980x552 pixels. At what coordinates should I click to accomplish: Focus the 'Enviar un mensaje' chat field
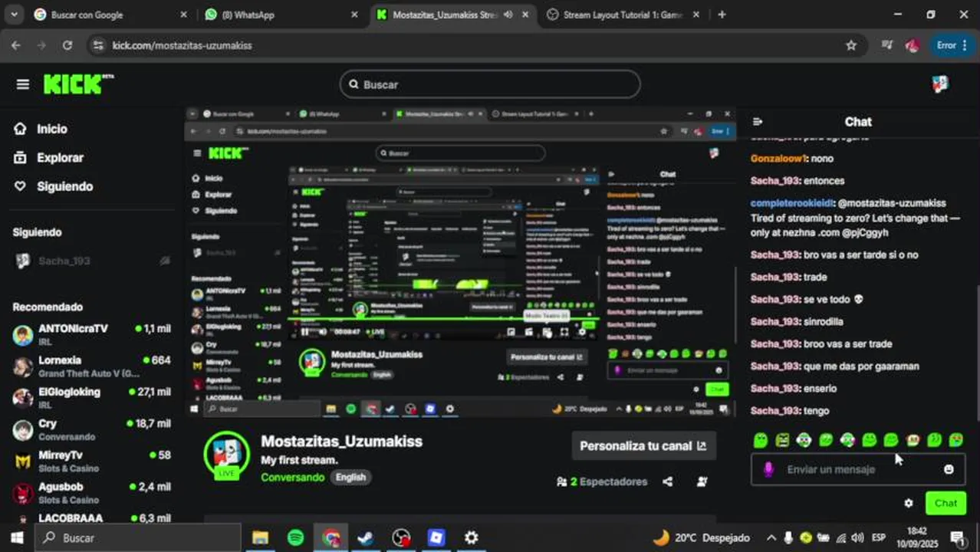(858, 469)
